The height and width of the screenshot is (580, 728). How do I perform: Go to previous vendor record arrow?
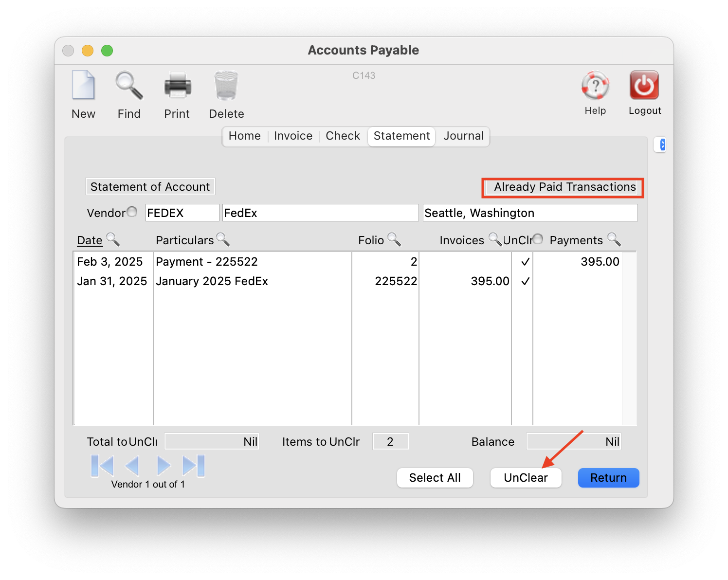[x=132, y=466]
